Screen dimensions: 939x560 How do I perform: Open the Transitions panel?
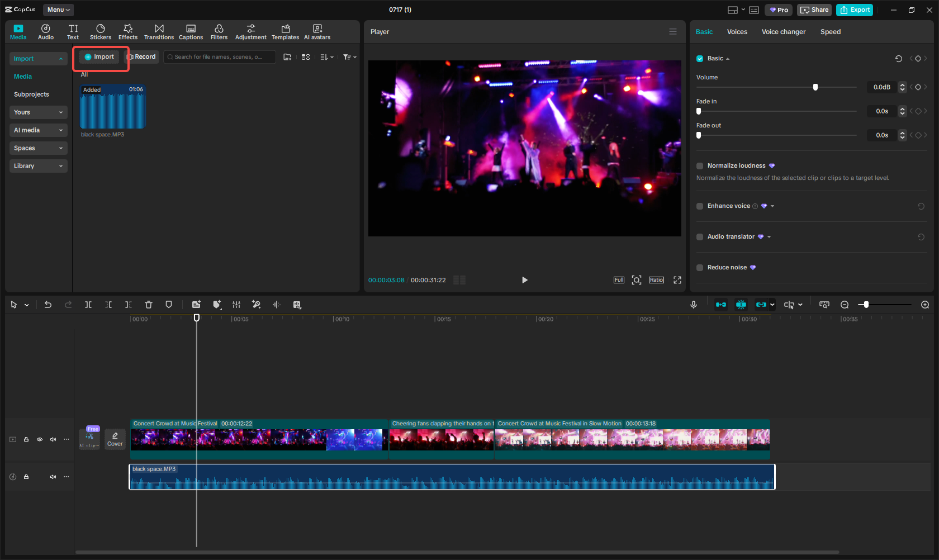pos(159,32)
